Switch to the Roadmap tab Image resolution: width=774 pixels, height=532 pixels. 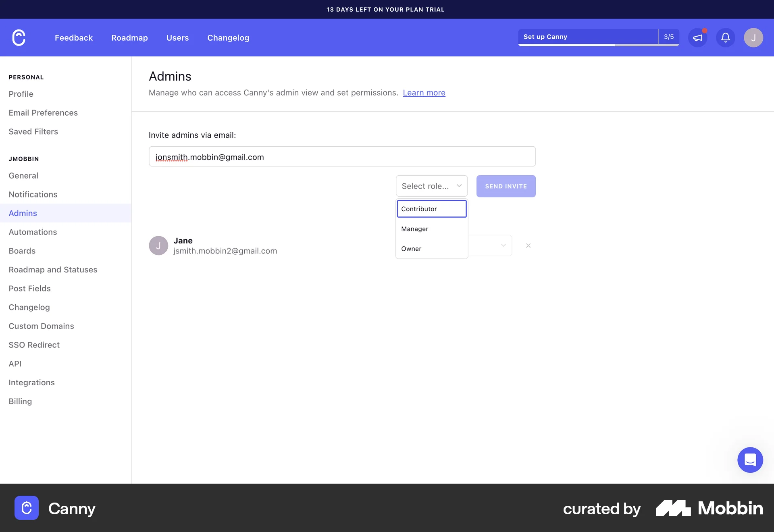click(129, 37)
